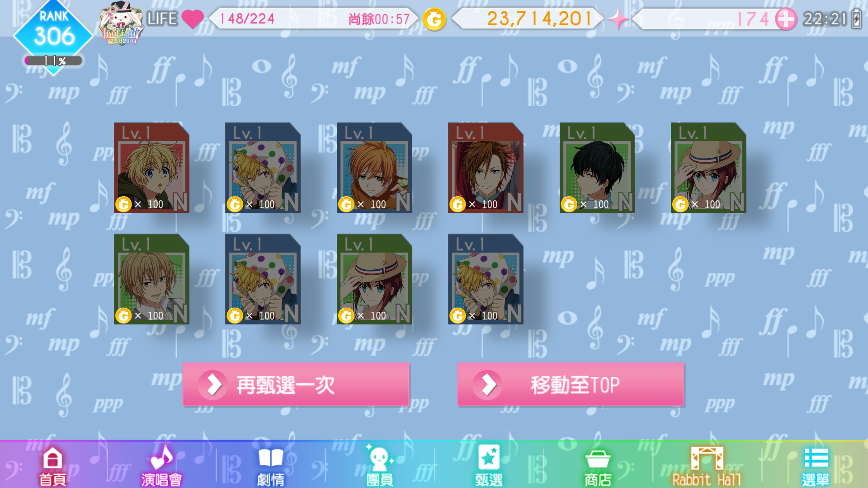Tap pink plus to add stellar stones
Viewport: 868px width, 488px height.
786,19
